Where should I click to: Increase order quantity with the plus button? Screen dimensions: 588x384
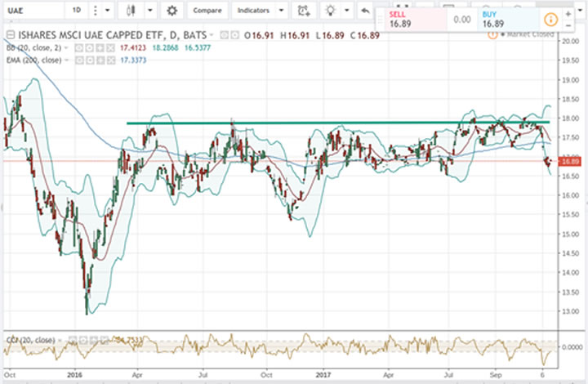(x=568, y=14)
